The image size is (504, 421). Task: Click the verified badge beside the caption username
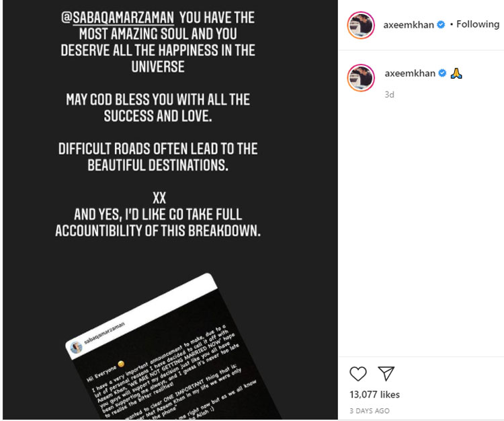click(442, 73)
